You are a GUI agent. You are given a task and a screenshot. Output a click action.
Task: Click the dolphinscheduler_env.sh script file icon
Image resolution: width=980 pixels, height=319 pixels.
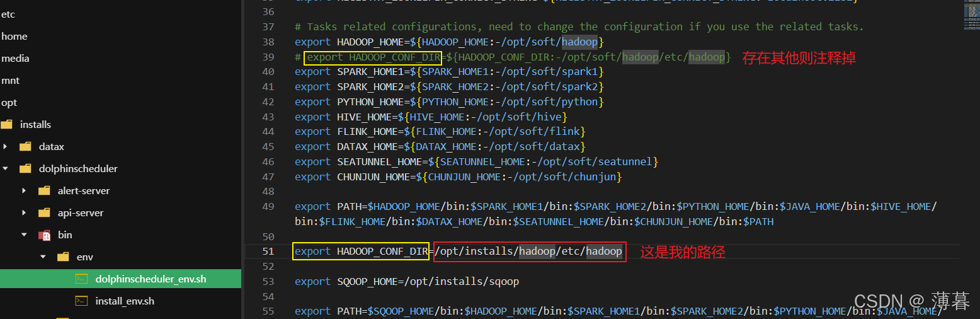click(x=81, y=279)
